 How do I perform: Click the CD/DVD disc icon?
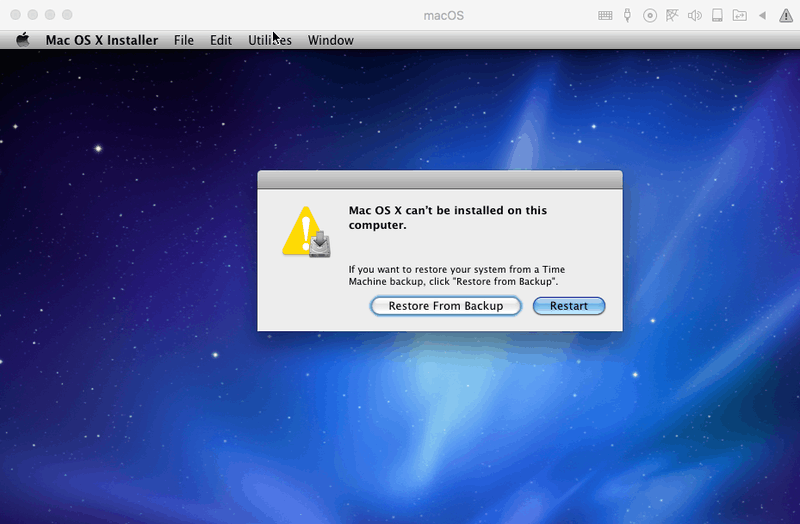coord(649,15)
